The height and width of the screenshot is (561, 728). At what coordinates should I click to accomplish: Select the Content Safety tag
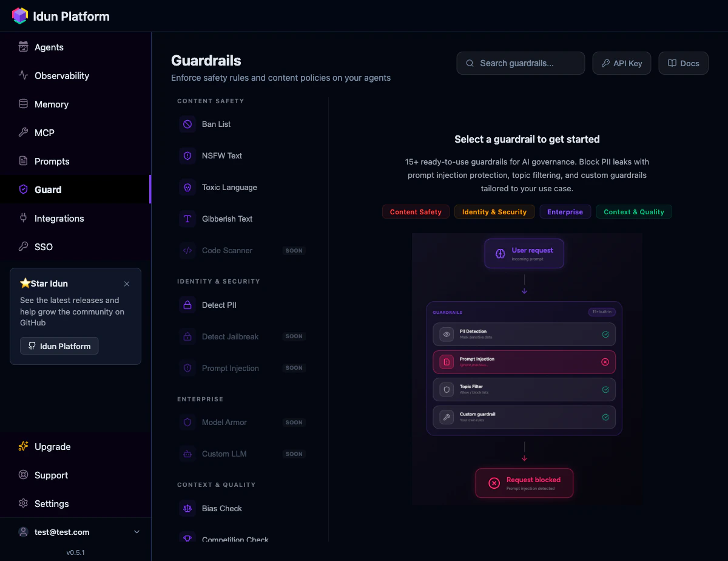click(x=416, y=212)
